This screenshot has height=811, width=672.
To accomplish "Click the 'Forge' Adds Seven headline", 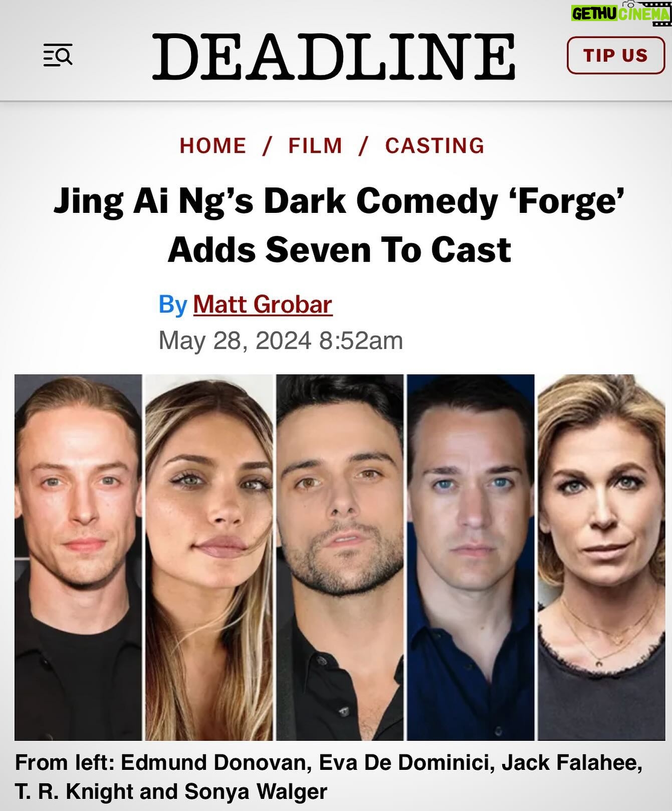I will 339,225.
